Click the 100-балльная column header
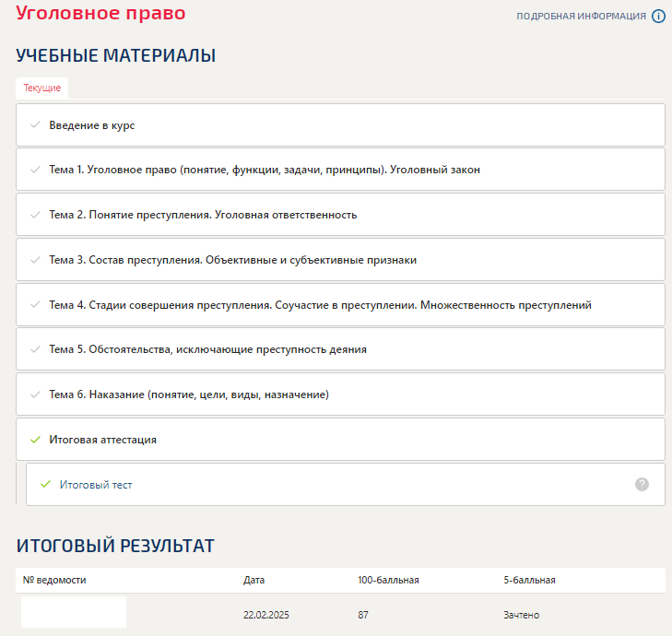 tap(388, 580)
